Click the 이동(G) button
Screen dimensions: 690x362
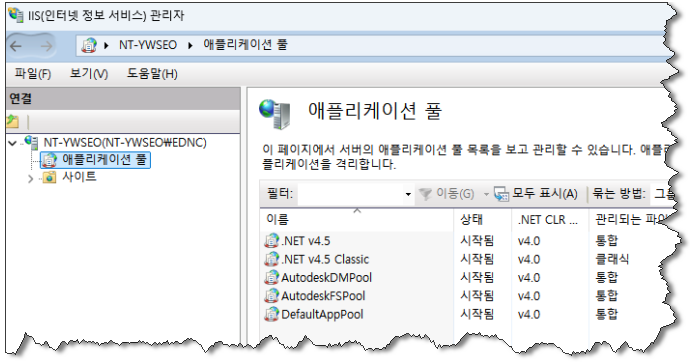tap(446, 194)
